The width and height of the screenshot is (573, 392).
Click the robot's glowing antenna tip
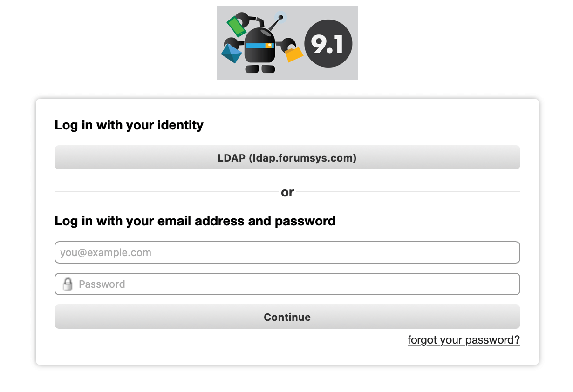click(x=281, y=18)
